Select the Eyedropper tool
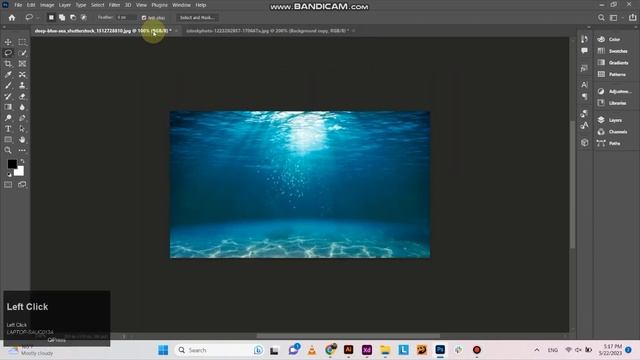 click(8, 75)
